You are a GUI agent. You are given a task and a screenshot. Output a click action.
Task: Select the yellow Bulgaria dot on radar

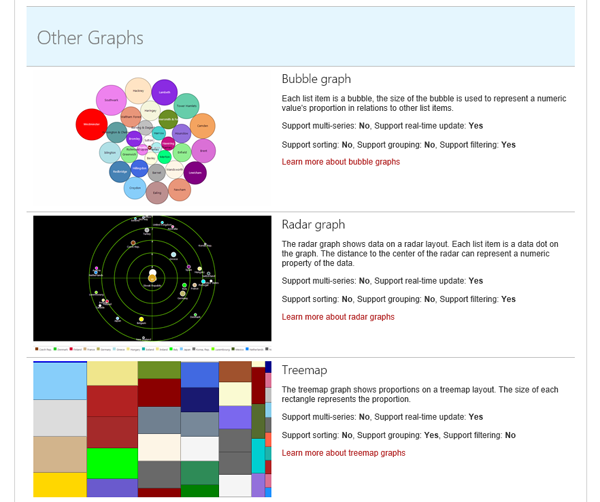tap(141, 319)
